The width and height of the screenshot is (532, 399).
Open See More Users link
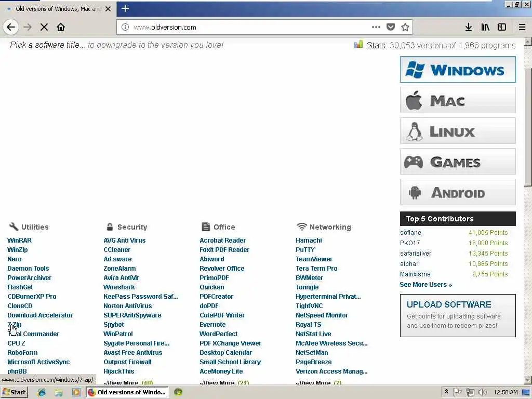pyautogui.click(x=425, y=285)
